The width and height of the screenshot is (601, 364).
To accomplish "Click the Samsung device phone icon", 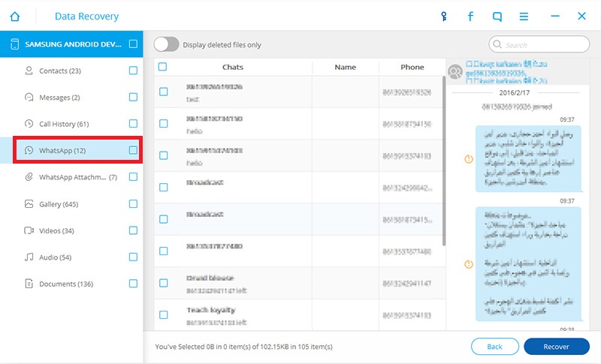I will (14, 44).
